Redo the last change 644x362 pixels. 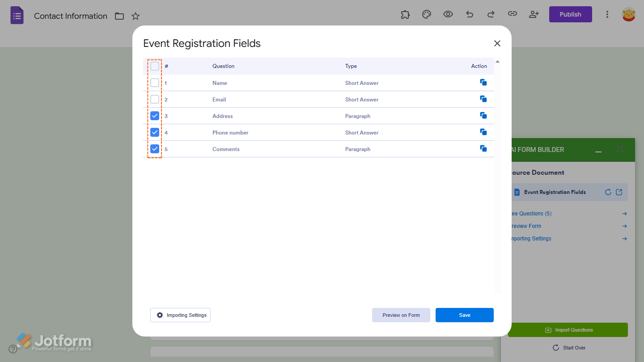(491, 14)
